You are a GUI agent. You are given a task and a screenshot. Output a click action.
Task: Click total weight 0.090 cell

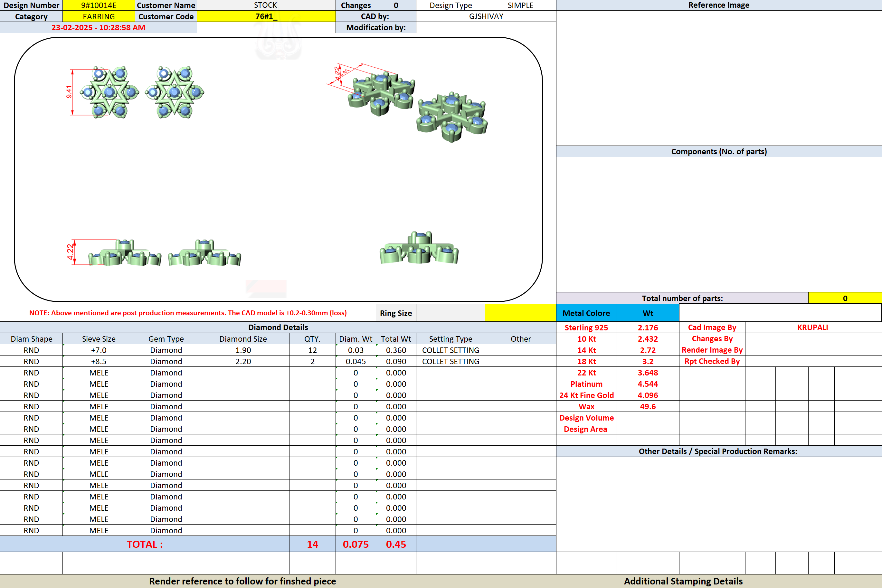pos(396,361)
